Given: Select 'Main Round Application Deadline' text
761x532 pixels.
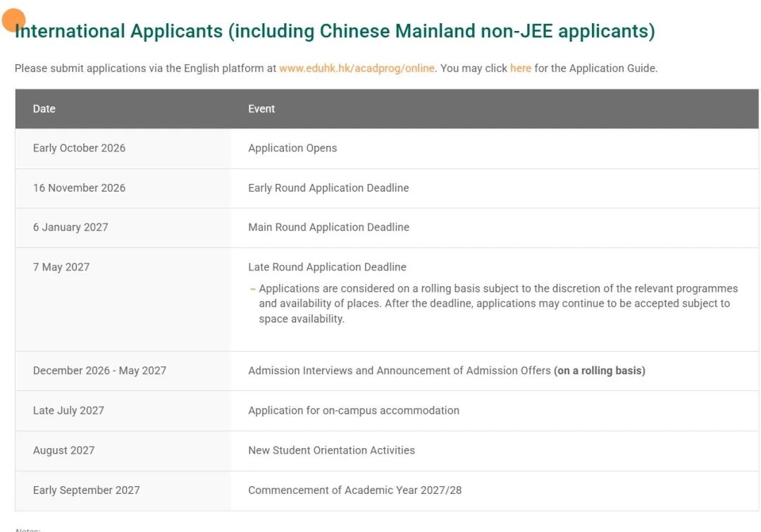Looking at the screenshot, I should click(328, 227).
